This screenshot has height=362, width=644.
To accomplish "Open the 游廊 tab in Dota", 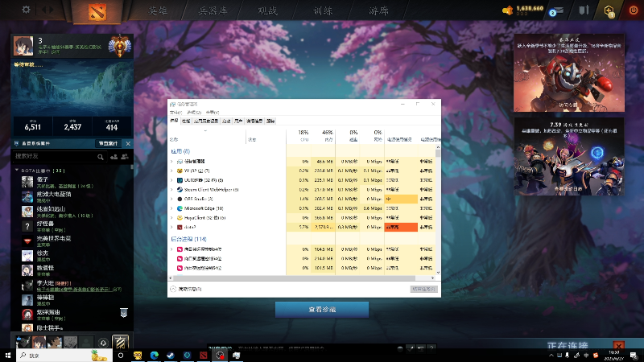I will 378,10.
